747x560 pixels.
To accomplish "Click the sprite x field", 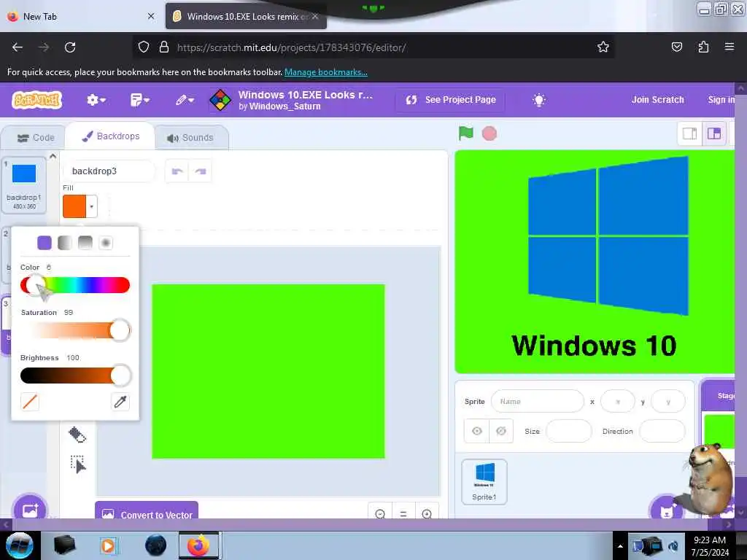I will [618, 402].
